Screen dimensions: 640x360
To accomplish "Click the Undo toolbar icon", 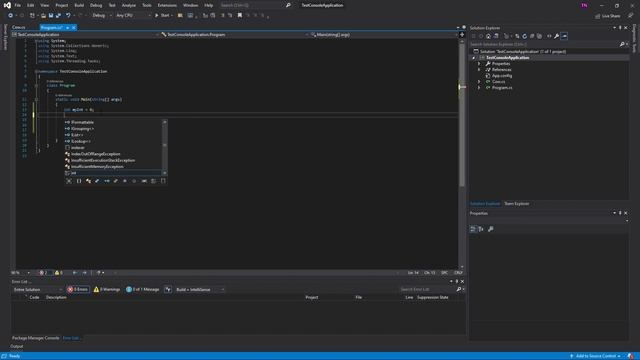I will coord(68,16).
